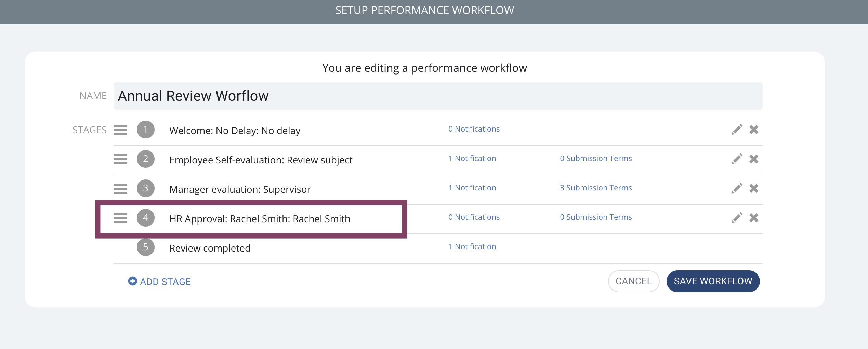Screen dimensions: 868x349
Task: Click stage number 2 badge
Action: tap(146, 159)
